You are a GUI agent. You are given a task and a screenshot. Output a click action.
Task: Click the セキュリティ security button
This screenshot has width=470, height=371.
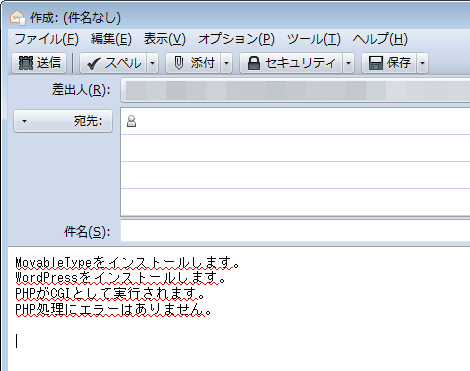(291, 63)
